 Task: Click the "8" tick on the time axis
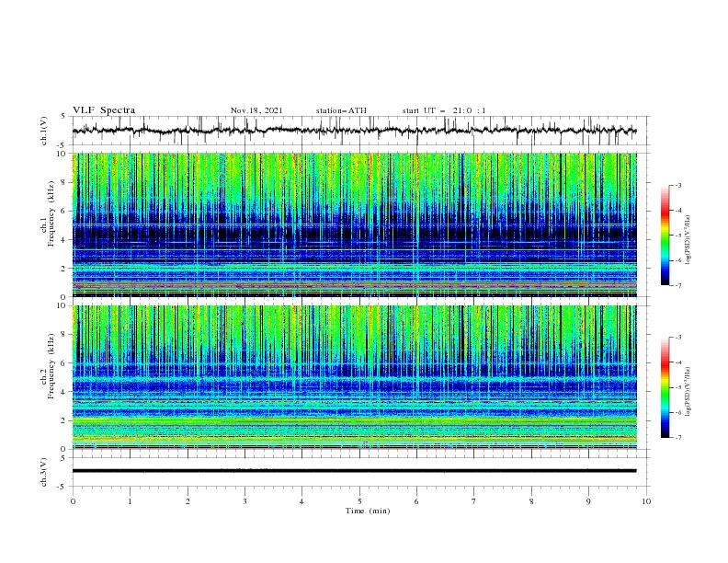(x=531, y=501)
